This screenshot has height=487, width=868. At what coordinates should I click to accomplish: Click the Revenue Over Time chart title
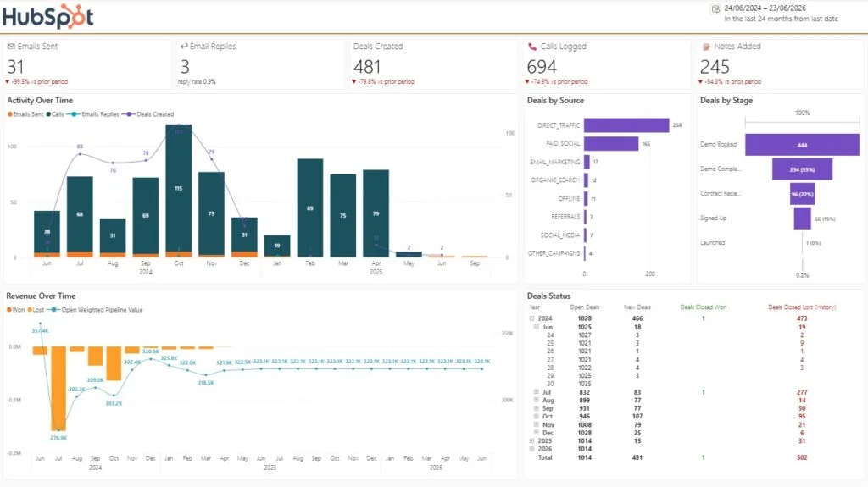click(41, 296)
